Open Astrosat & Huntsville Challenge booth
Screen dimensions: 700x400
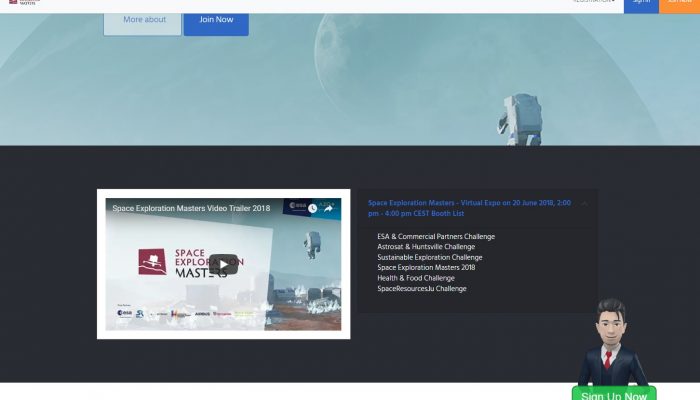coord(426,247)
